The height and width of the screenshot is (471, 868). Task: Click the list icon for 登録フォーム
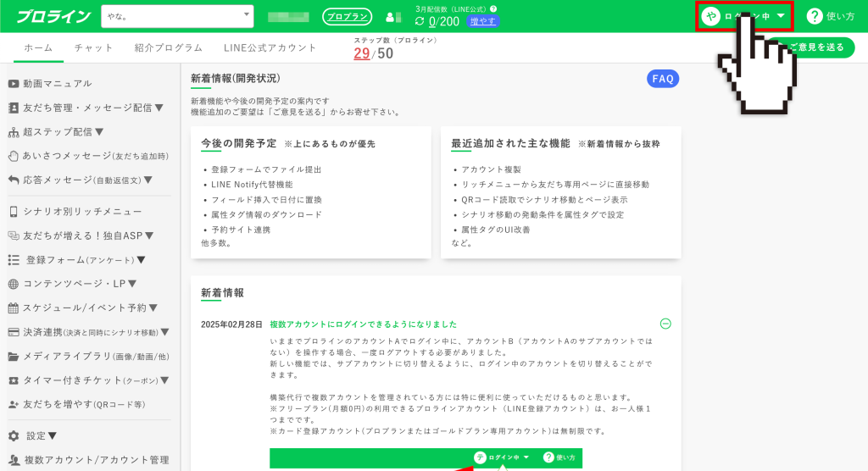[14, 259]
